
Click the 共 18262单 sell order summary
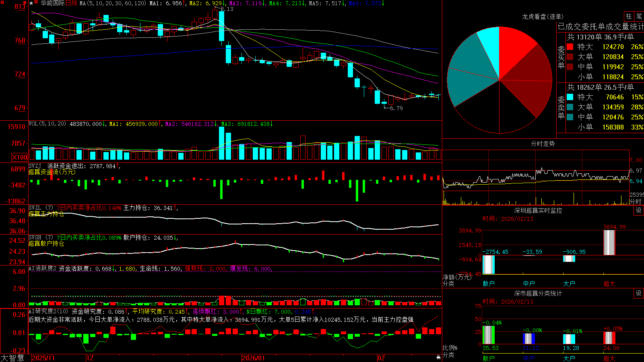(x=601, y=87)
